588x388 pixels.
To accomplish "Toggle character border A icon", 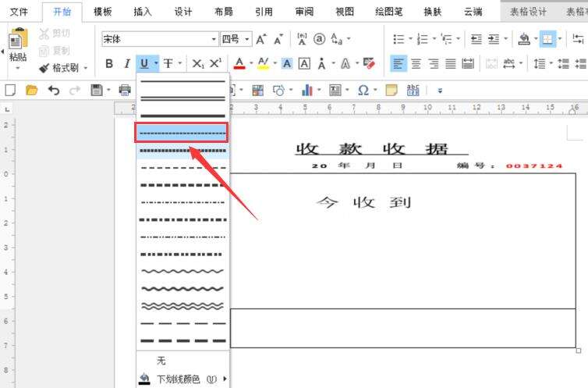I will click(x=304, y=64).
